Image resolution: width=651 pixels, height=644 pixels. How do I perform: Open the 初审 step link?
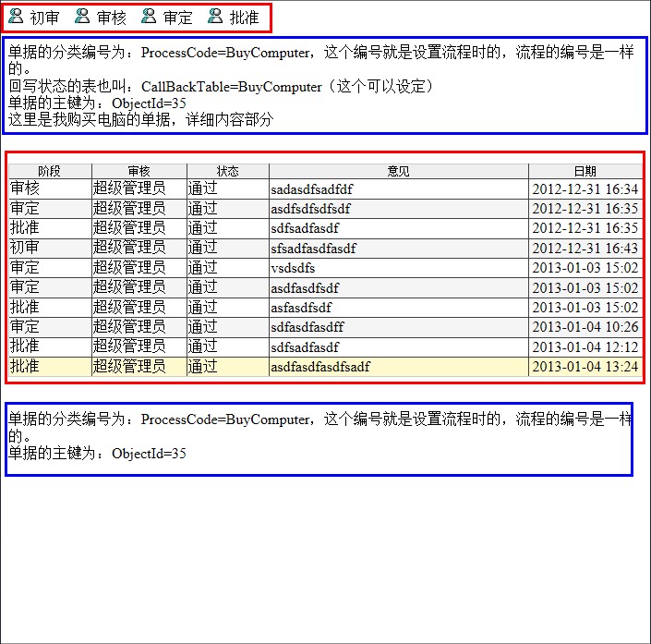point(45,18)
